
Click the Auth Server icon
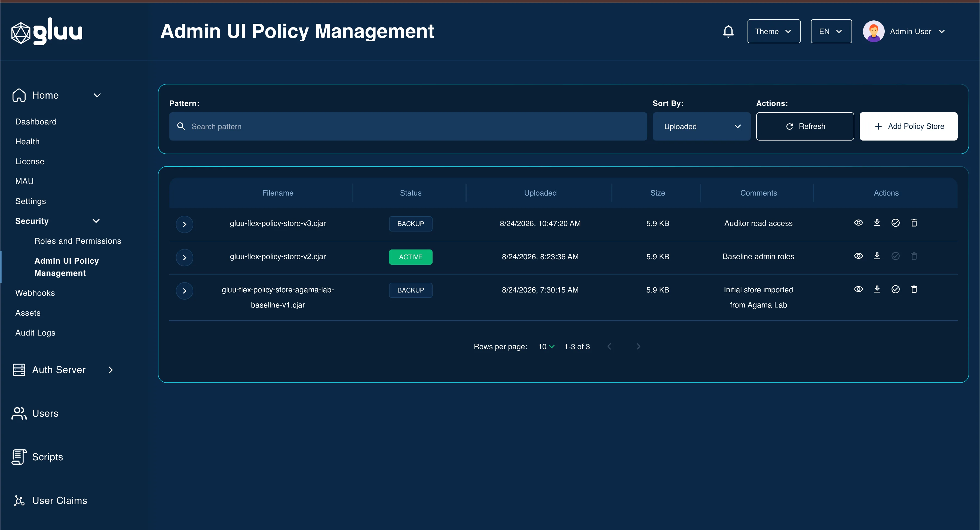[x=19, y=370]
